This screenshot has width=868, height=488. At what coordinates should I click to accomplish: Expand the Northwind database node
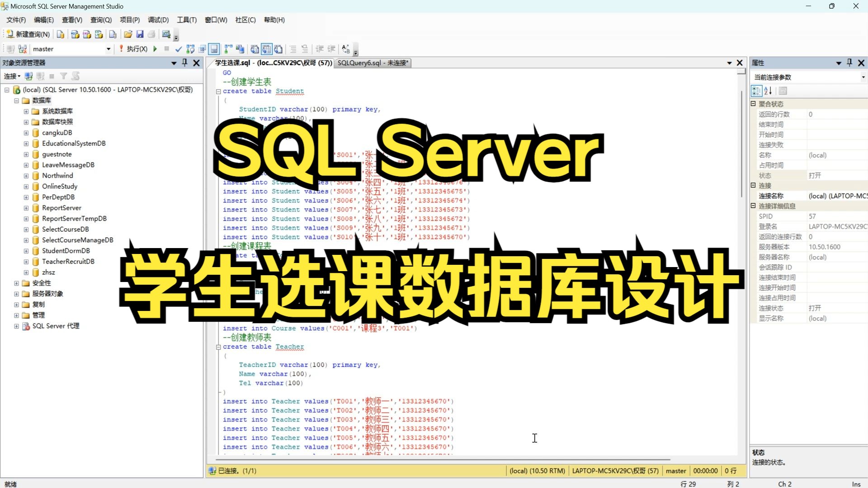pyautogui.click(x=26, y=176)
